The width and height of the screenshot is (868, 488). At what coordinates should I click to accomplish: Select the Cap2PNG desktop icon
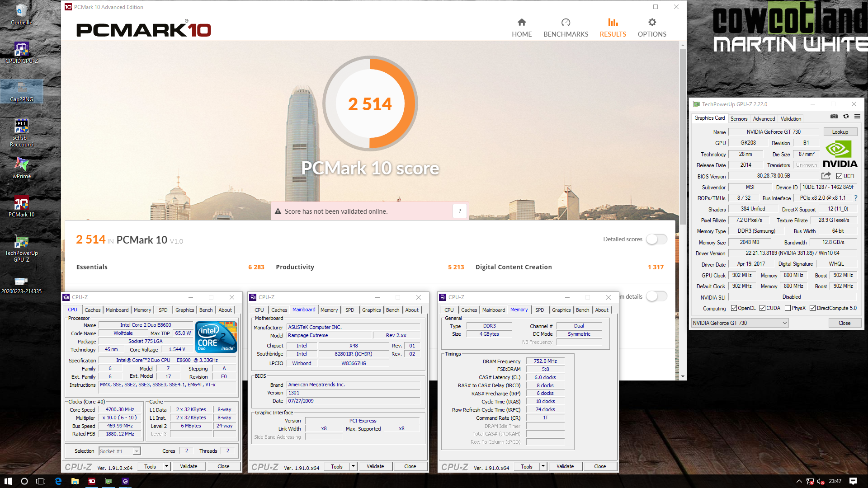21,92
